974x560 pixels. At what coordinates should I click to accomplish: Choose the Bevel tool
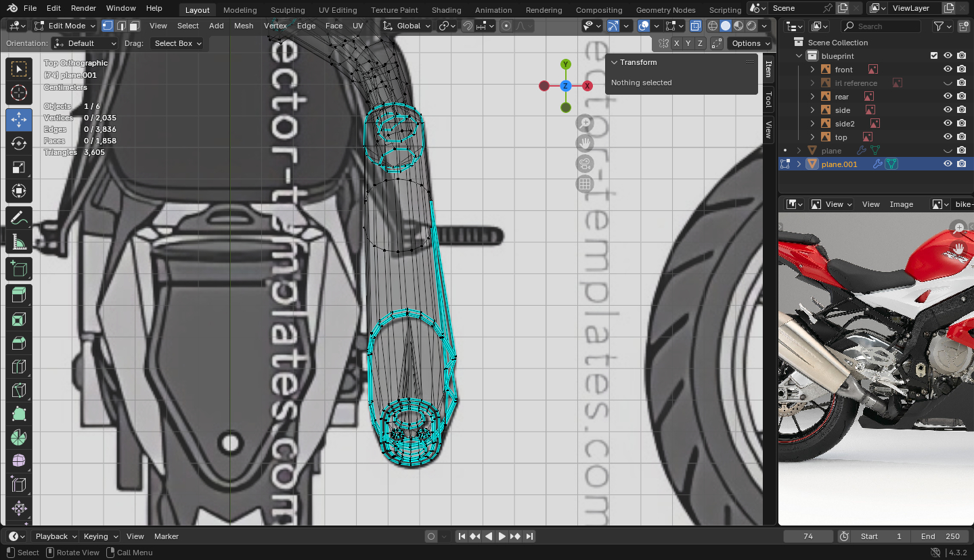point(19,344)
